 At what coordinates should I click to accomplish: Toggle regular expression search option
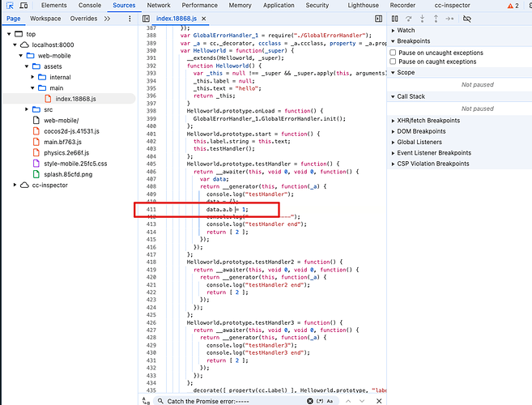click(x=320, y=401)
